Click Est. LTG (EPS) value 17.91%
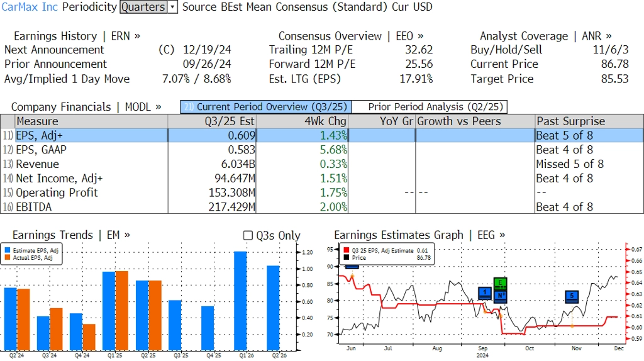The width and height of the screenshot is (644, 361). [x=416, y=79]
